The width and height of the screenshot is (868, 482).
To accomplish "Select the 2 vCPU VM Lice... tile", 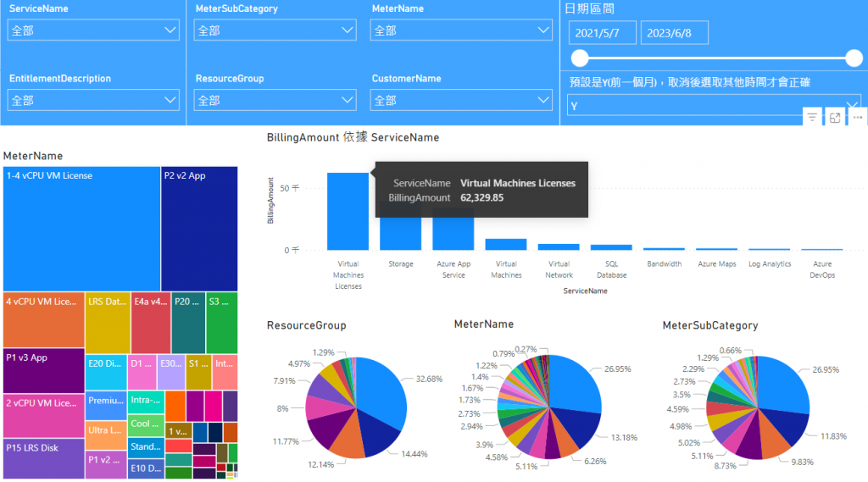I will click(x=44, y=416).
